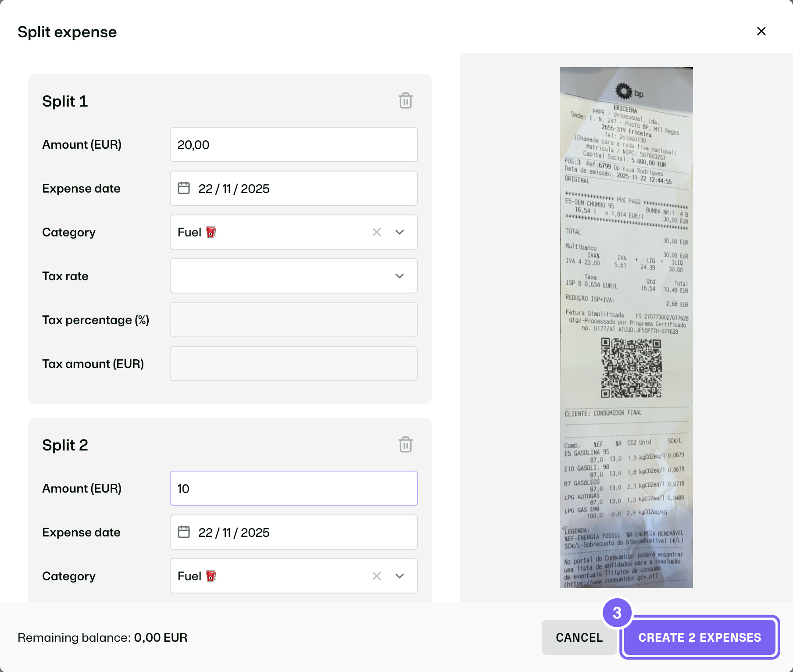Click the Remaining balance 0,00 EUR text

tap(103, 637)
